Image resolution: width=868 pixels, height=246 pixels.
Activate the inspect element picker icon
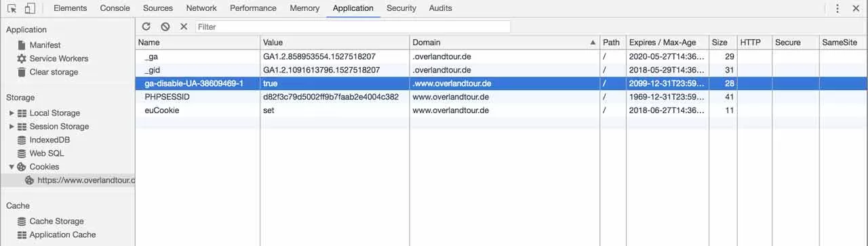pos(12,8)
